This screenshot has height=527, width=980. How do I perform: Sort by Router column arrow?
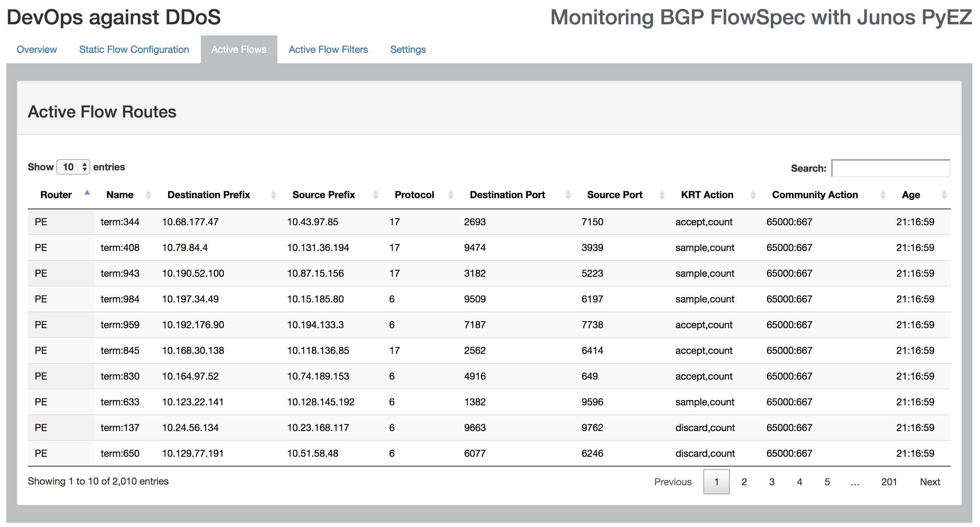pos(87,193)
